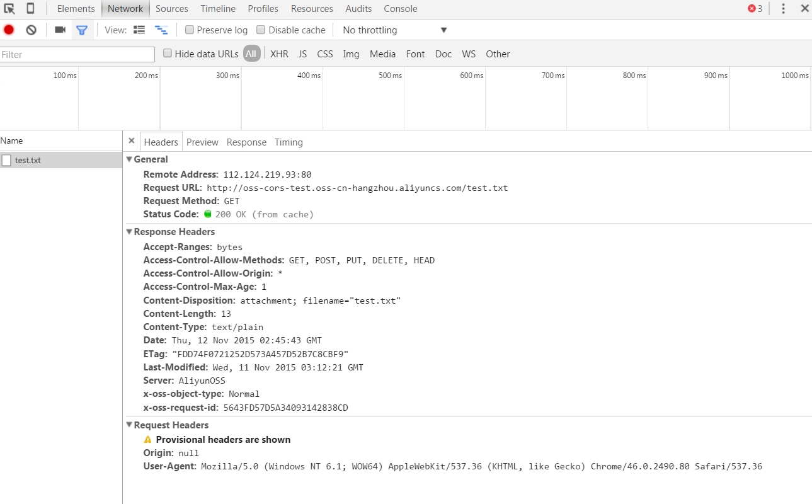Tick the Hide data URLs checkbox

[168, 54]
